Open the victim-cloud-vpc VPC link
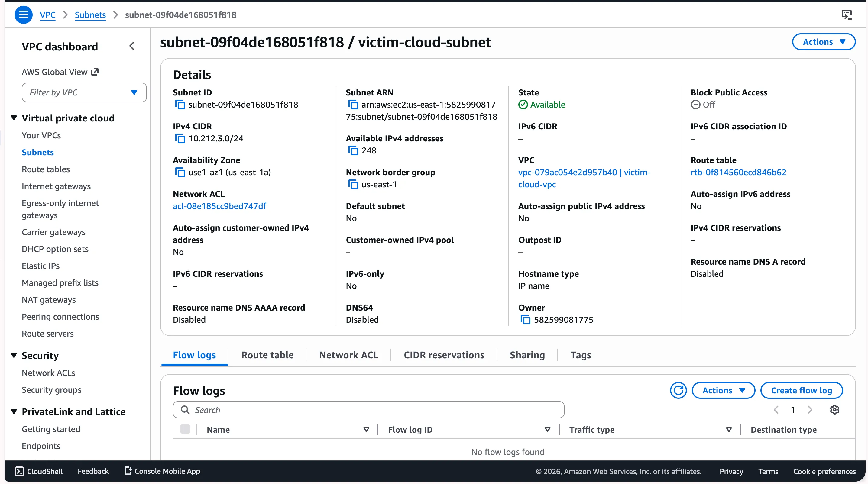 pos(584,178)
